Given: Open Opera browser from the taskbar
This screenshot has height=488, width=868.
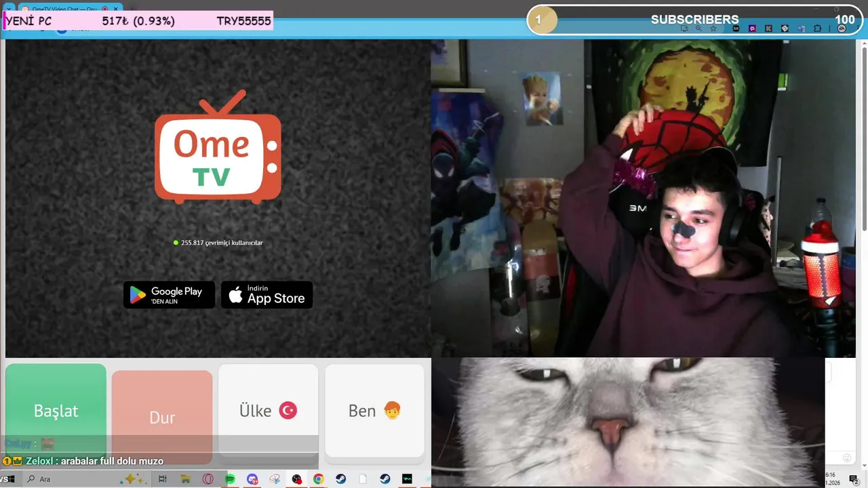Looking at the screenshot, I should (208, 479).
